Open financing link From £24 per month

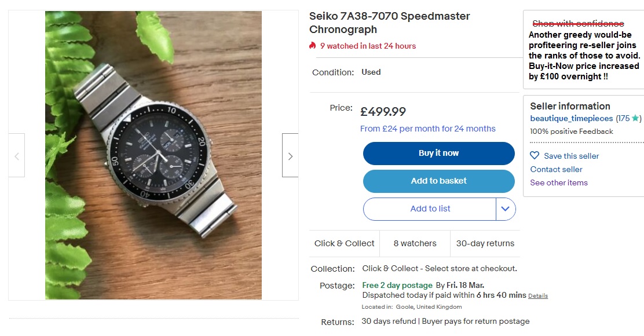coord(428,129)
